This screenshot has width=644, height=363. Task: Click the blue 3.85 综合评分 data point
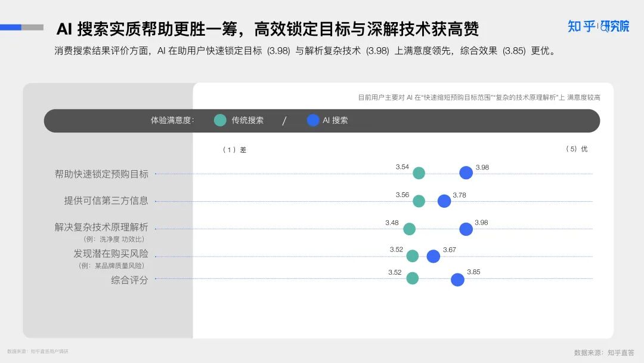[x=458, y=278]
